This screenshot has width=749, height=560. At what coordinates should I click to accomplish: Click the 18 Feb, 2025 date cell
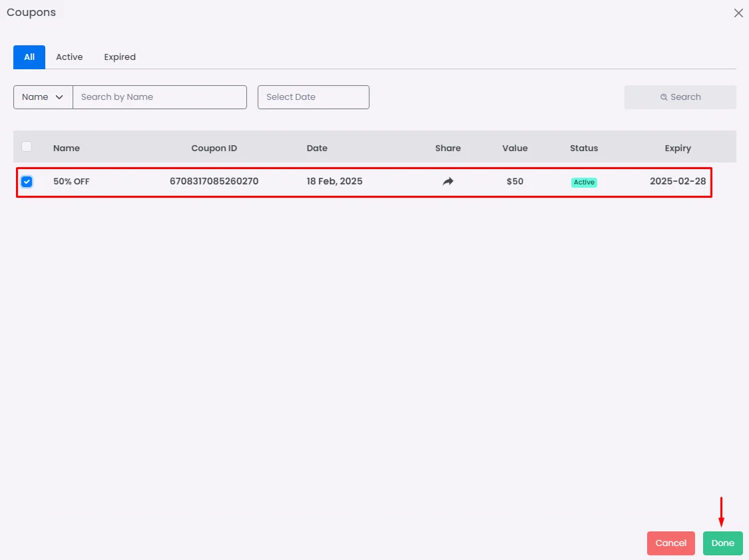pyautogui.click(x=334, y=181)
